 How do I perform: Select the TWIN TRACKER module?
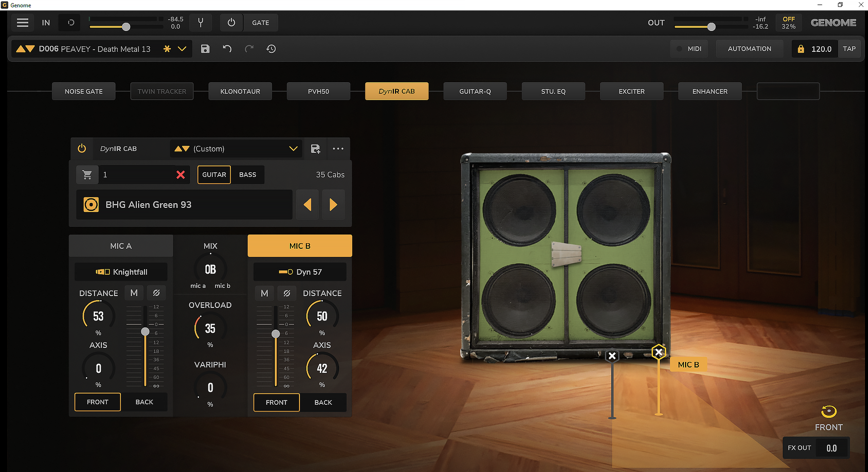coord(162,91)
